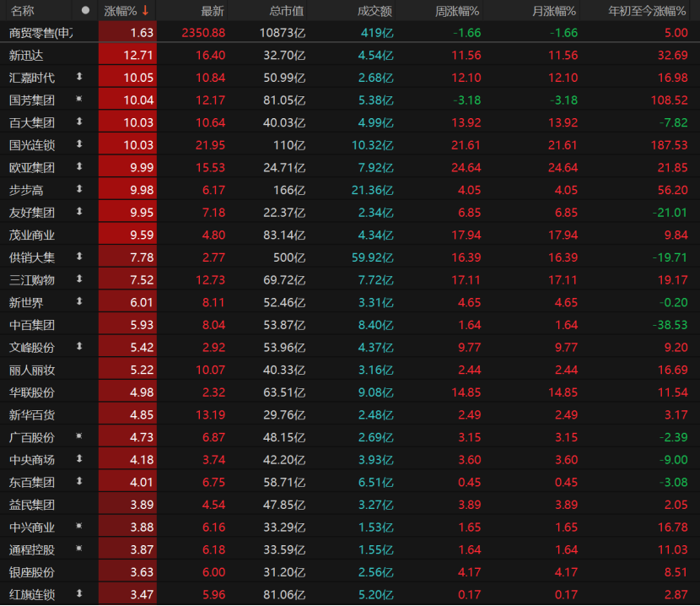Image resolution: width=700 pixels, height=606 pixels.
Task: Open the 商贸零售 sector index row
Action: pos(40,33)
